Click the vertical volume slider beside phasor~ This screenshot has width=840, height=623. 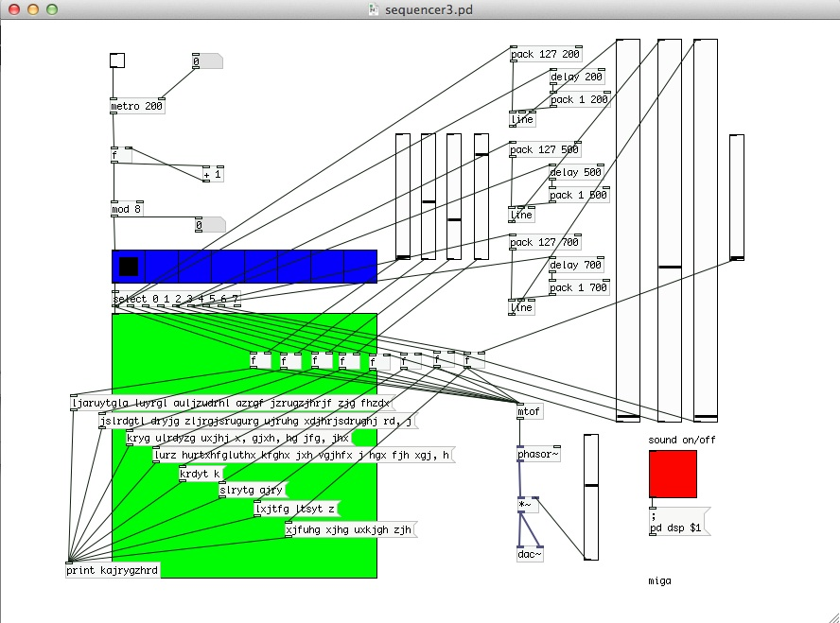[x=591, y=496]
